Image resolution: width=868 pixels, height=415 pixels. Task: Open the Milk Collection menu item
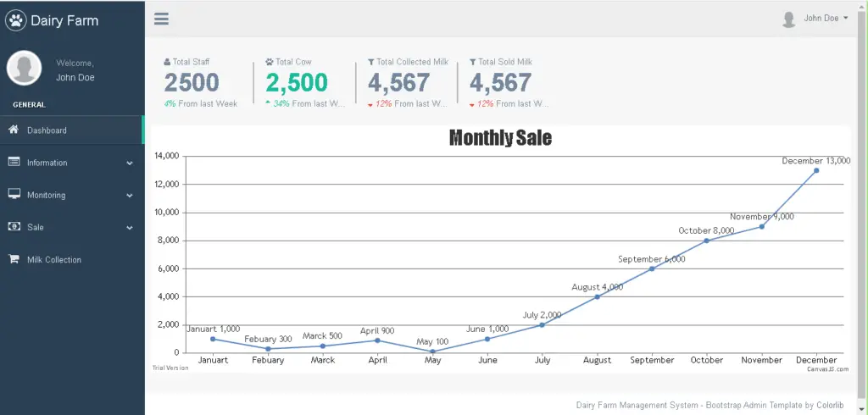click(54, 260)
